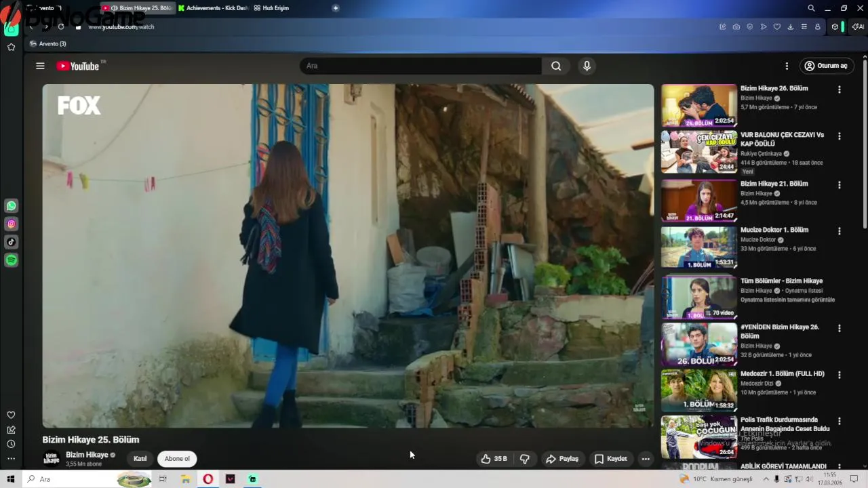Go to the YouTube home logo
Viewport: 868px width, 488px height.
[78, 66]
